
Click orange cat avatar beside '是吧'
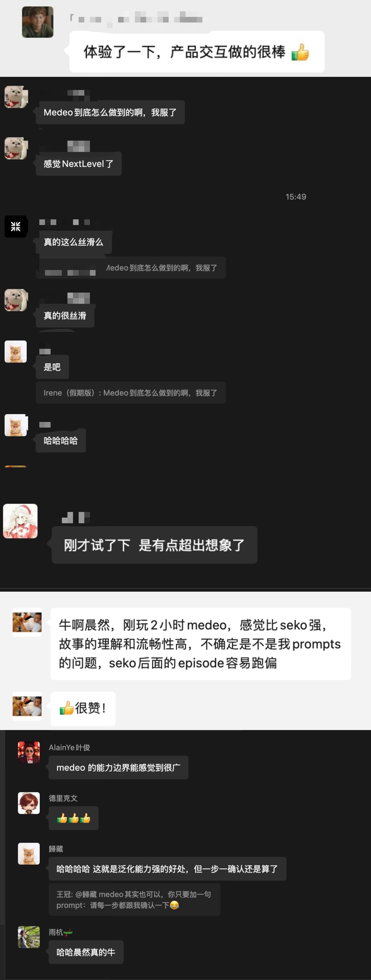(16, 351)
